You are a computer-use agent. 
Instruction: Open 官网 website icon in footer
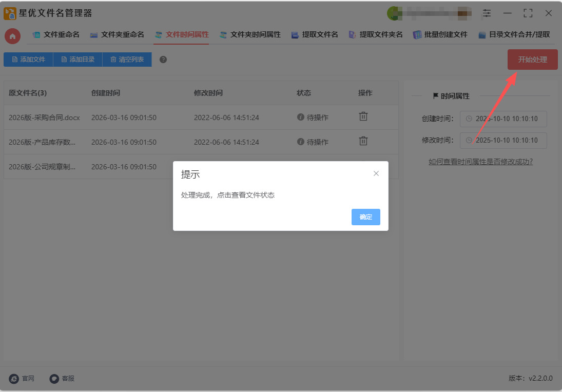tap(14, 379)
